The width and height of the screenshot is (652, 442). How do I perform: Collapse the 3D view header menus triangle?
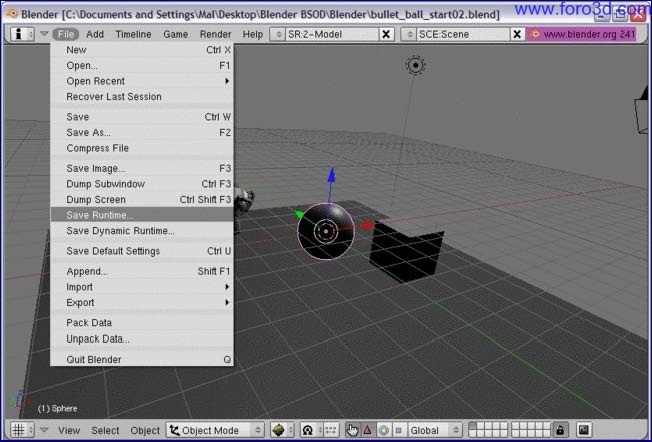pos(44,430)
